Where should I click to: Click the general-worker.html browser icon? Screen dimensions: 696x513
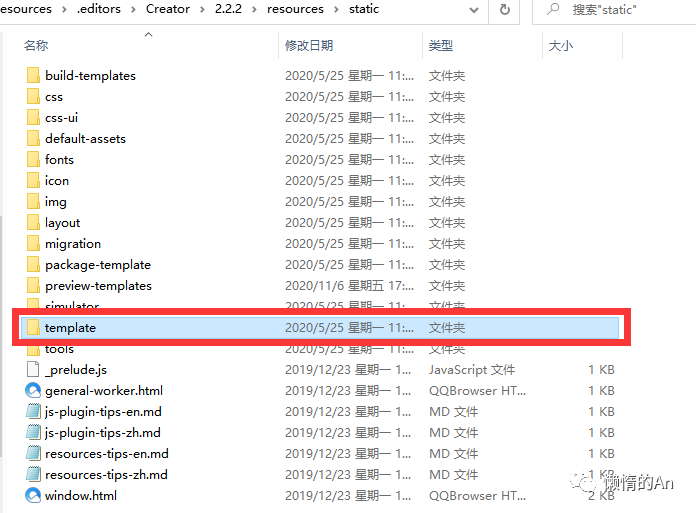tap(33, 391)
